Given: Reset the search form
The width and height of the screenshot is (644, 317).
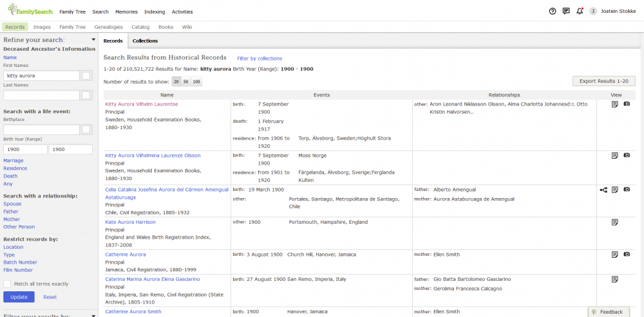Looking at the screenshot, I should [50, 297].
